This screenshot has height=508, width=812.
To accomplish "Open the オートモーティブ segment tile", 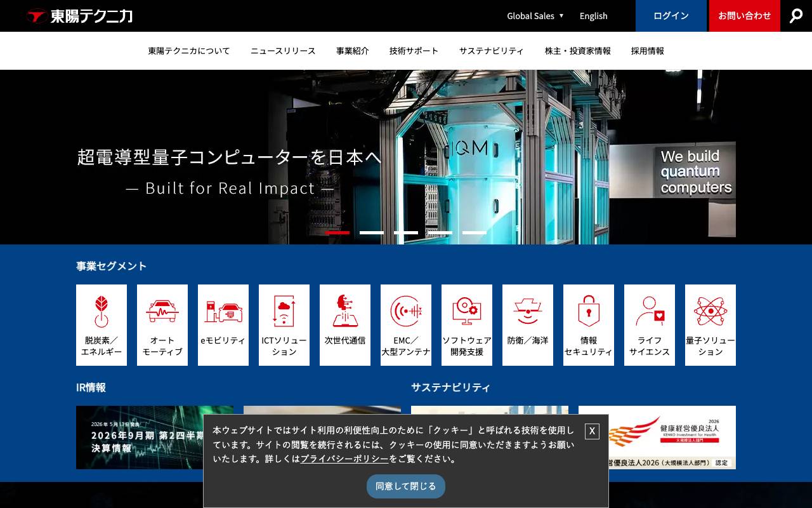I will (162, 325).
